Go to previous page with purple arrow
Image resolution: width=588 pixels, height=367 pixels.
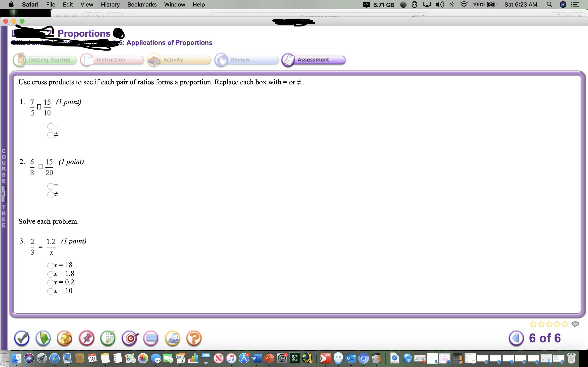click(x=516, y=338)
